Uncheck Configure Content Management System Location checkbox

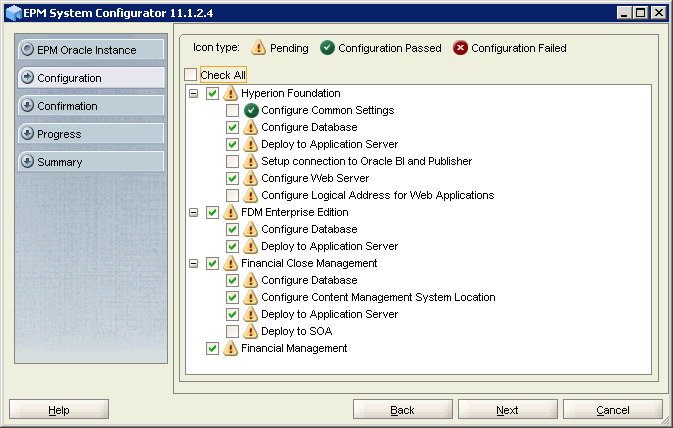point(233,297)
